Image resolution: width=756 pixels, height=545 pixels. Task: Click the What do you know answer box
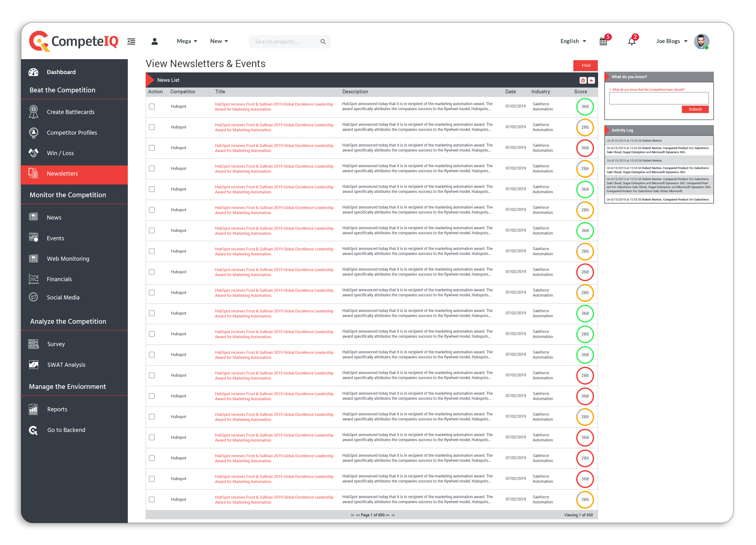[x=659, y=98]
